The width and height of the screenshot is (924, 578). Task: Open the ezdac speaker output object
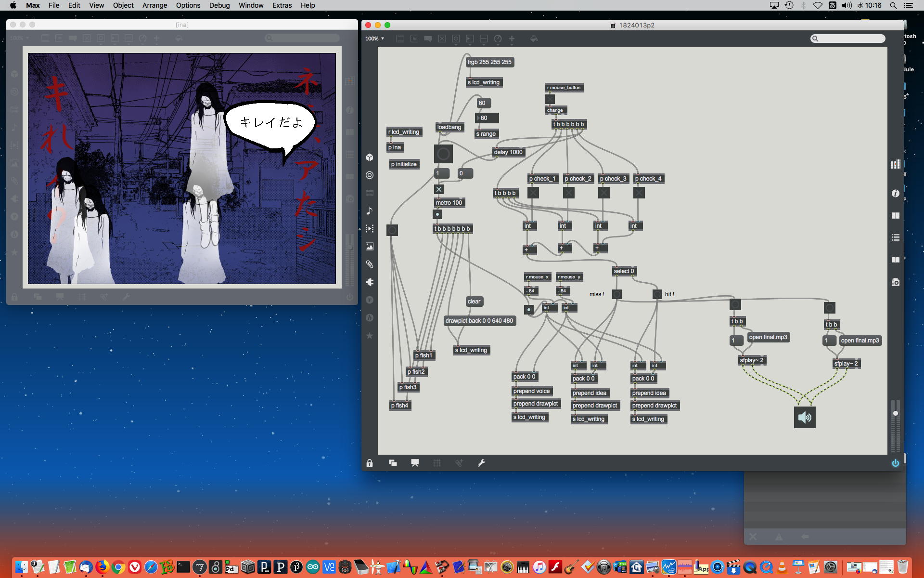tap(805, 417)
